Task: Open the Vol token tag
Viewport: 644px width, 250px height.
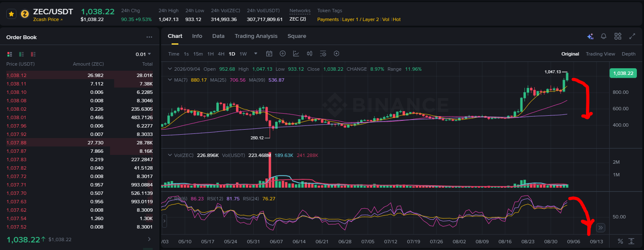Action: 386,19
